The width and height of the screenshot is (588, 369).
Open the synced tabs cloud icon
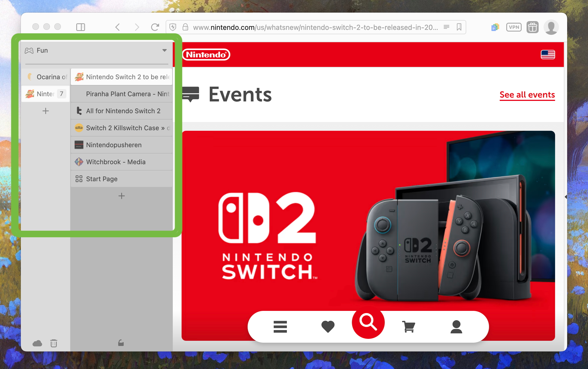pyautogui.click(x=37, y=343)
